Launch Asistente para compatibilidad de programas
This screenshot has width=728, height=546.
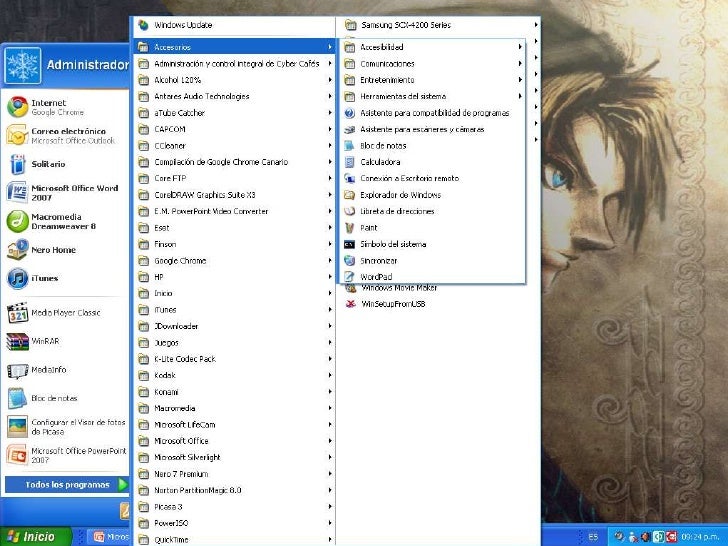[x=435, y=113]
